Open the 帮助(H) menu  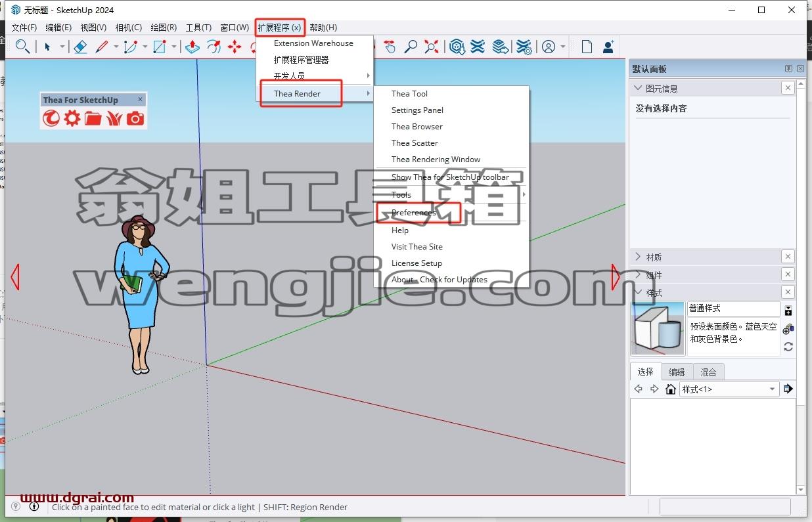pyautogui.click(x=323, y=28)
